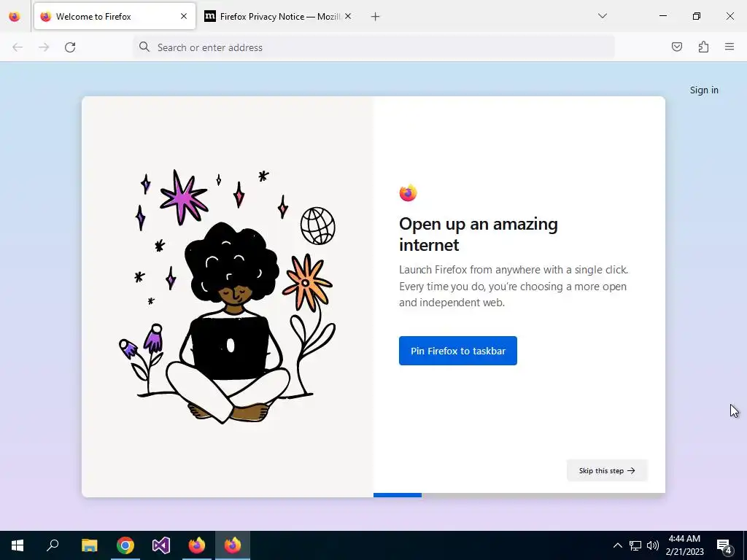Click the Sign in link
The height and width of the screenshot is (560, 747).
pos(704,90)
